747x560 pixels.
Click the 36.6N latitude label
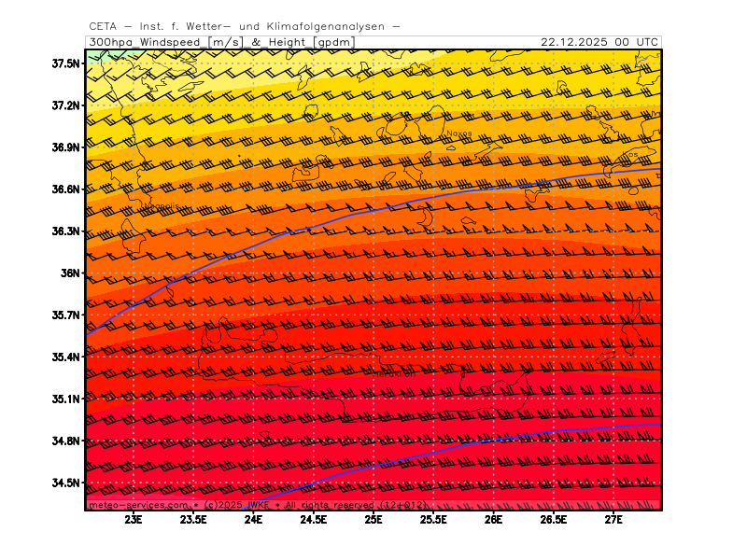(65, 189)
